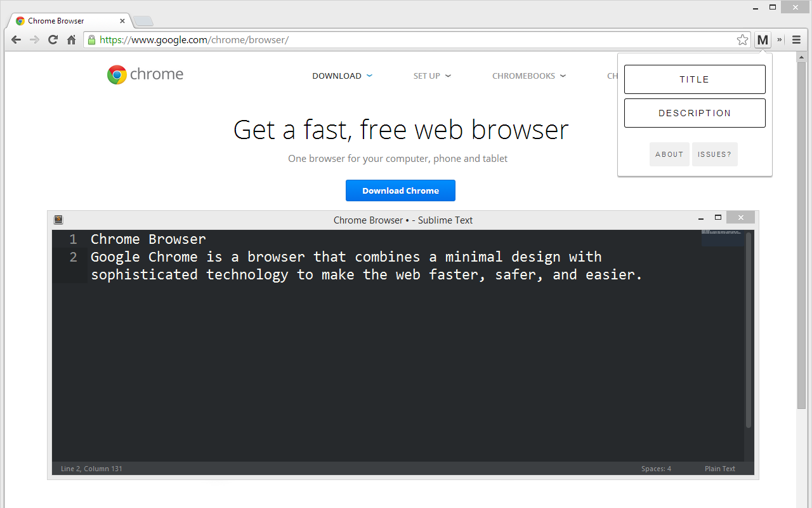Click 'One browser for your computer' subtitle
The height and width of the screenshot is (508, 812).
398,159
